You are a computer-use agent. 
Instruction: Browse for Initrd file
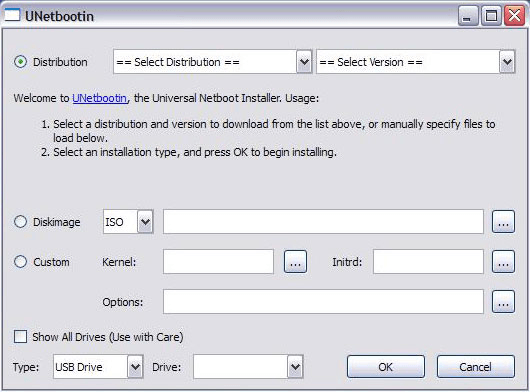pyautogui.click(x=503, y=262)
